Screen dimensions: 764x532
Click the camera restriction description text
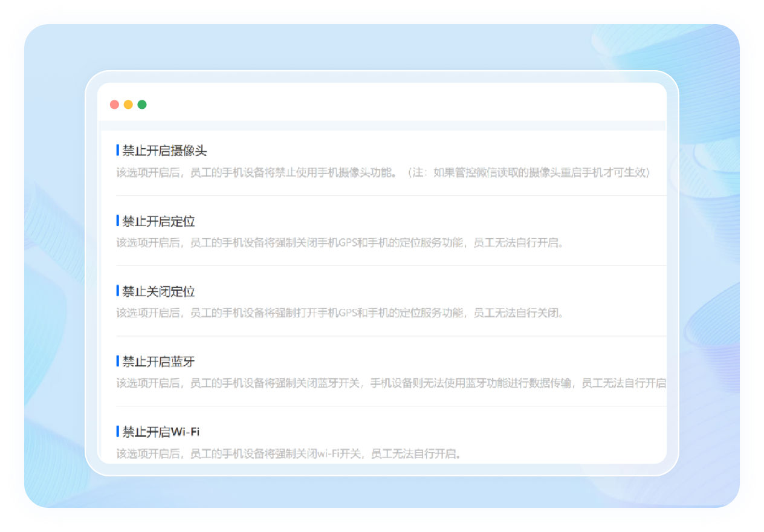pos(383,173)
